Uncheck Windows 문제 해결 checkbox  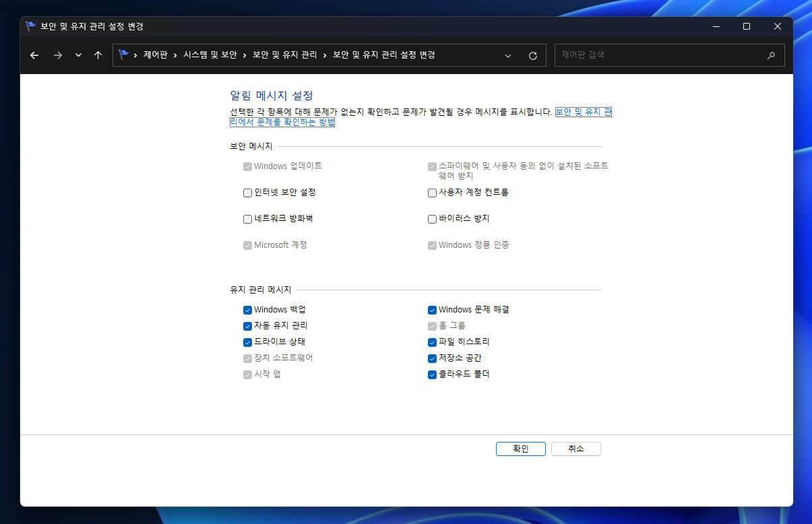pyautogui.click(x=432, y=310)
